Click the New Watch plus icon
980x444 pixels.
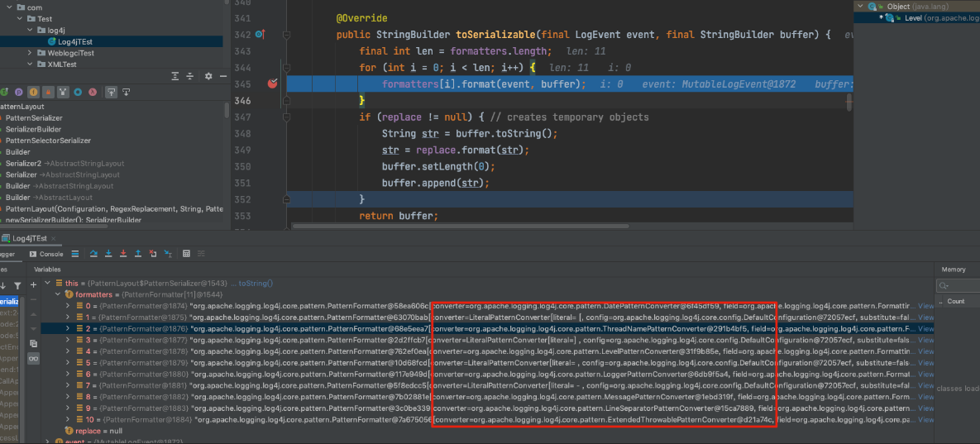34,284
